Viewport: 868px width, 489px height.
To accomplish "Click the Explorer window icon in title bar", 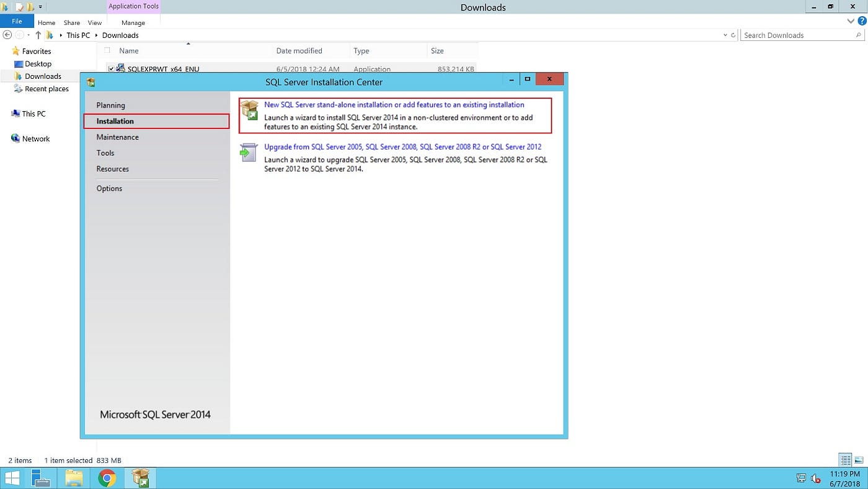I will click(x=5, y=7).
